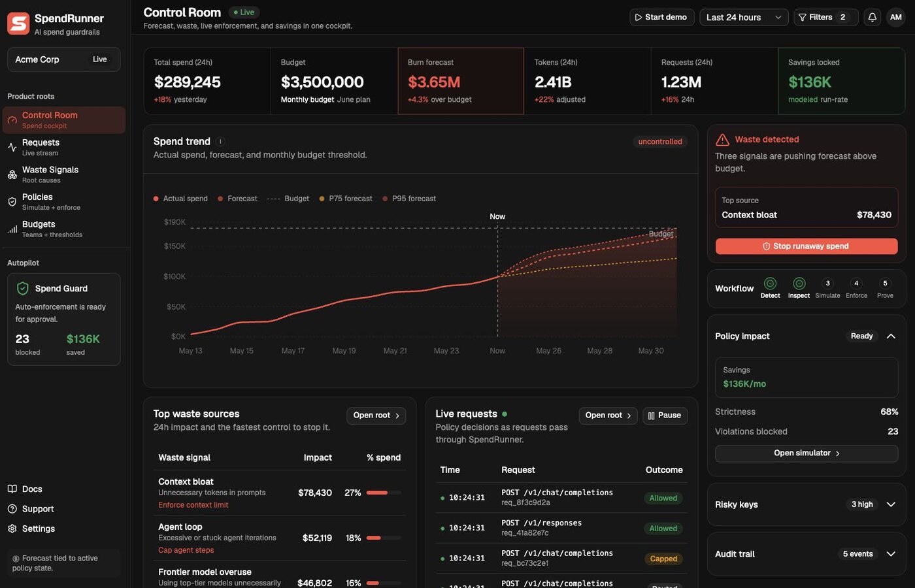The height and width of the screenshot is (588, 915).
Task: Open notifications bell
Action: 872,18
